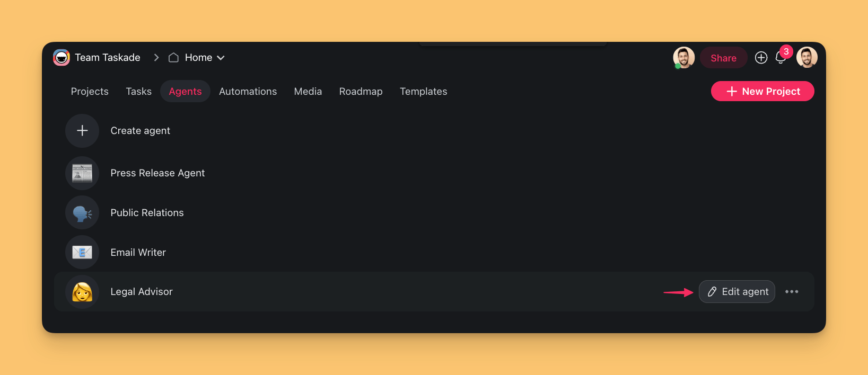The width and height of the screenshot is (868, 375).
Task: Expand the Home dropdown chevron
Action: pos(221,58)
